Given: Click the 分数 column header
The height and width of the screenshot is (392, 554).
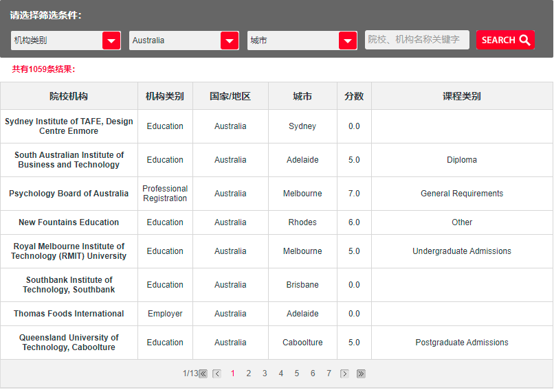Looking at the screenshot, I should (354, 96).
